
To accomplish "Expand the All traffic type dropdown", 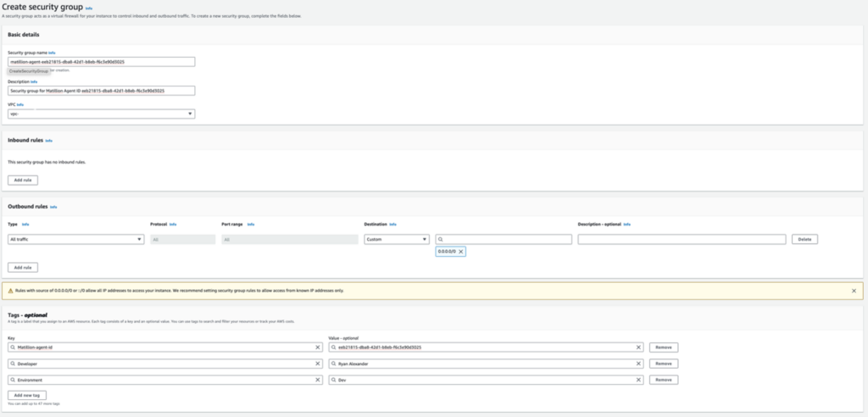I will click(x=75, y=239).
